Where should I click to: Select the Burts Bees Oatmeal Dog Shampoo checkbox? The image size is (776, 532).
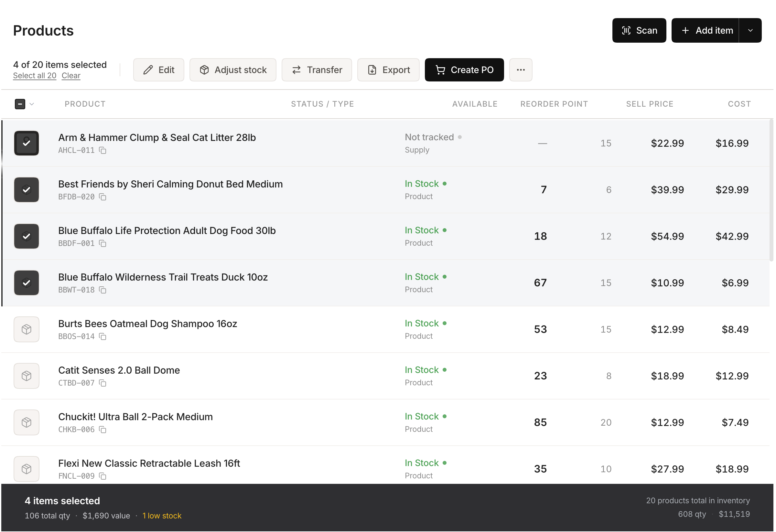[27, 329]
